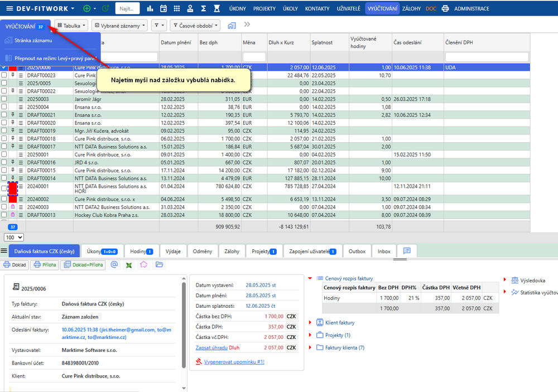The image size is (558, 392).
Task: Select checkbox beside DRAFT00018 row
Action: (4, 138)
